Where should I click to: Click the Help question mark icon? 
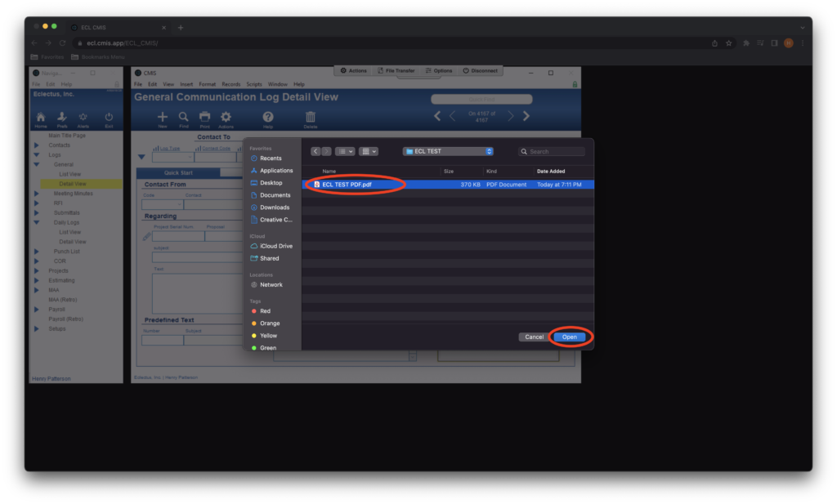267,118
